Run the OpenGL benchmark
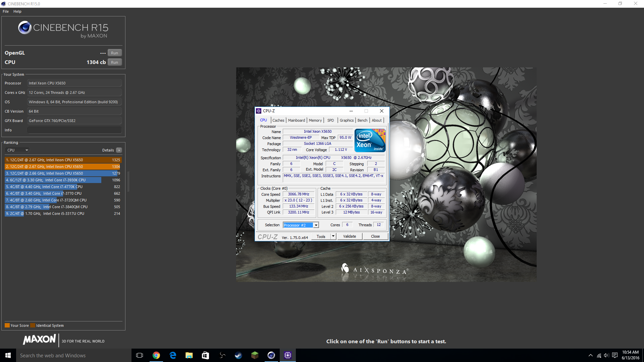644x362 pixels. coord(115,53)
